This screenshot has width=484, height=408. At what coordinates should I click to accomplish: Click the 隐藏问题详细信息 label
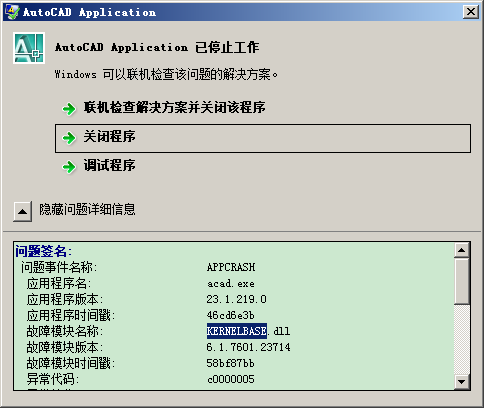[87, 210]
